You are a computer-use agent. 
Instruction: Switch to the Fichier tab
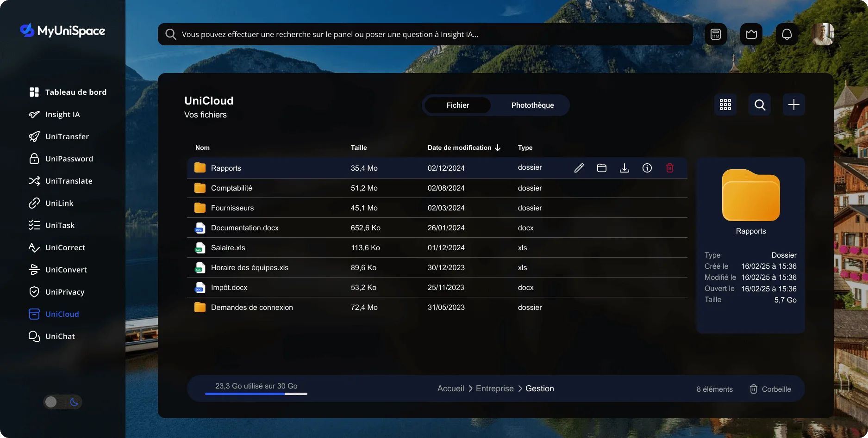pyautogui.click(x=458, y=105)
